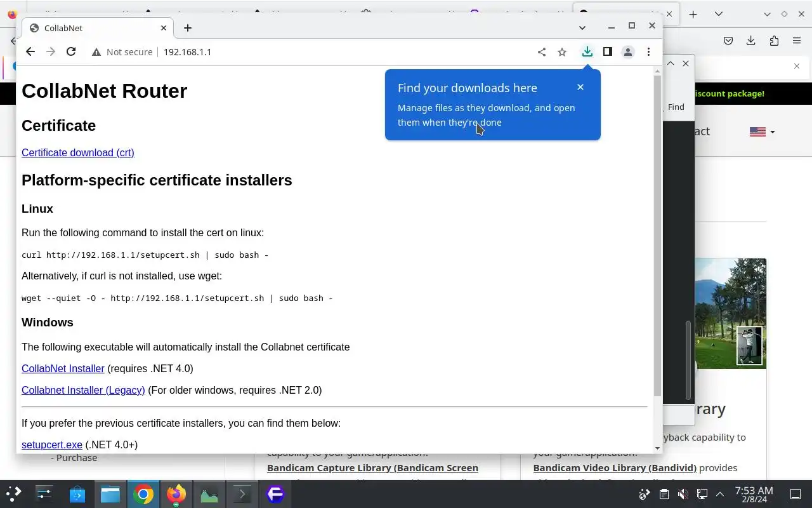Click the updates tray icon
Viewport: 812px width, 508px height.
tap(645, 494)
